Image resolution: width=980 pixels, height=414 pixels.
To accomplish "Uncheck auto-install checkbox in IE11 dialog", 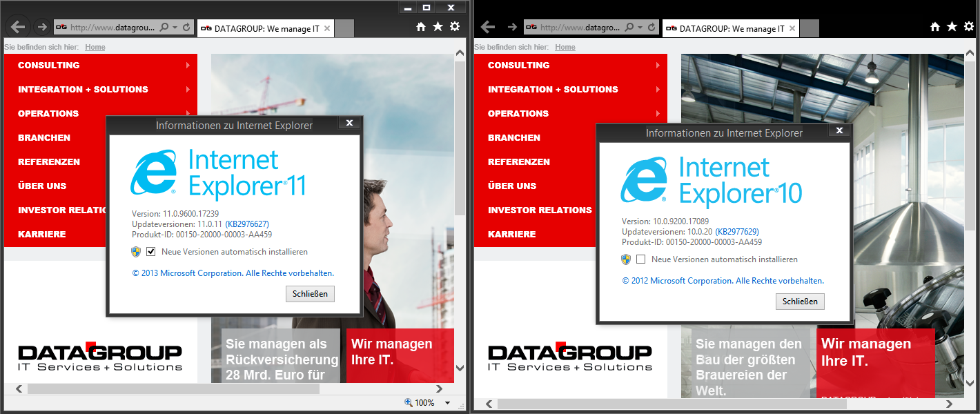I will [151, 252].
